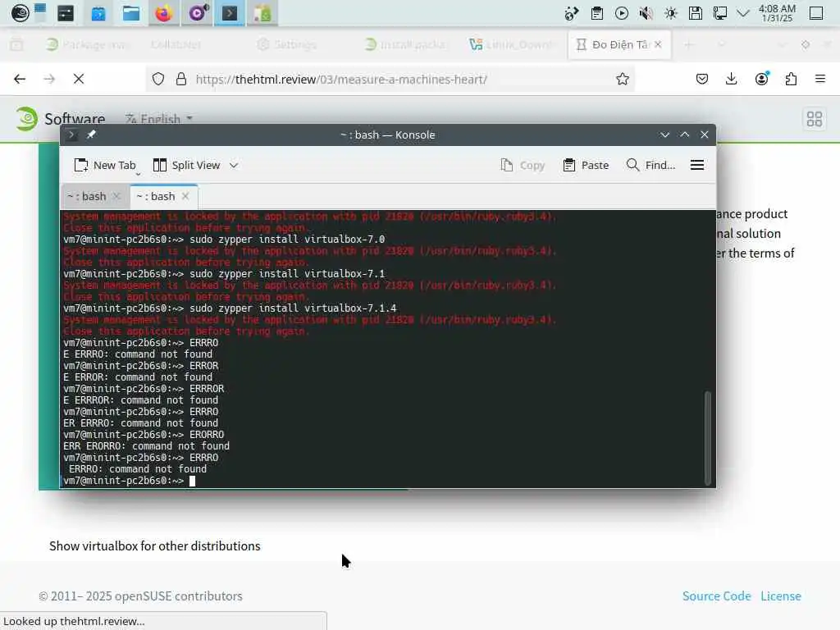Open the Firefox hamburger application menu
This screenshot has height=630, width=840.
coord(820,80)
